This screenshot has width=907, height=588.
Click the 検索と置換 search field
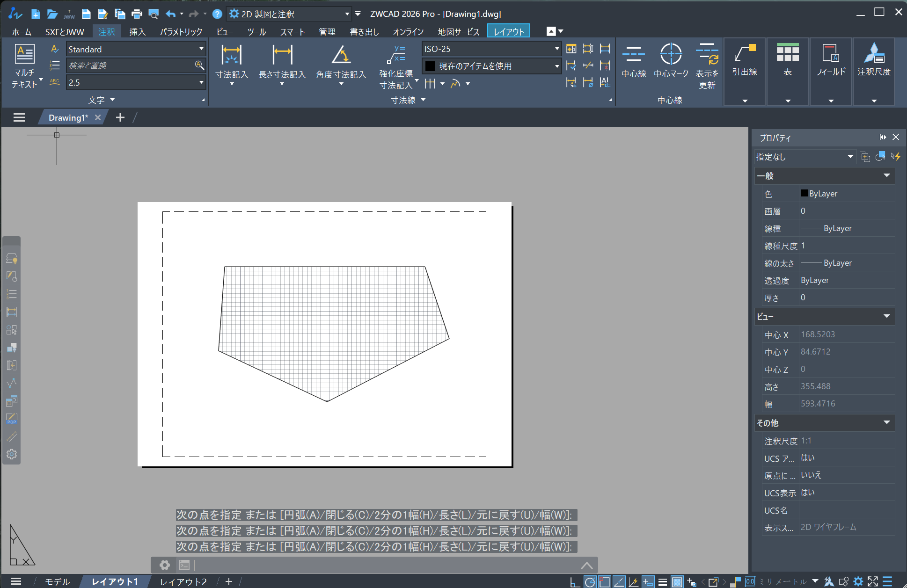pyautogui.click(x=131, y=65)
